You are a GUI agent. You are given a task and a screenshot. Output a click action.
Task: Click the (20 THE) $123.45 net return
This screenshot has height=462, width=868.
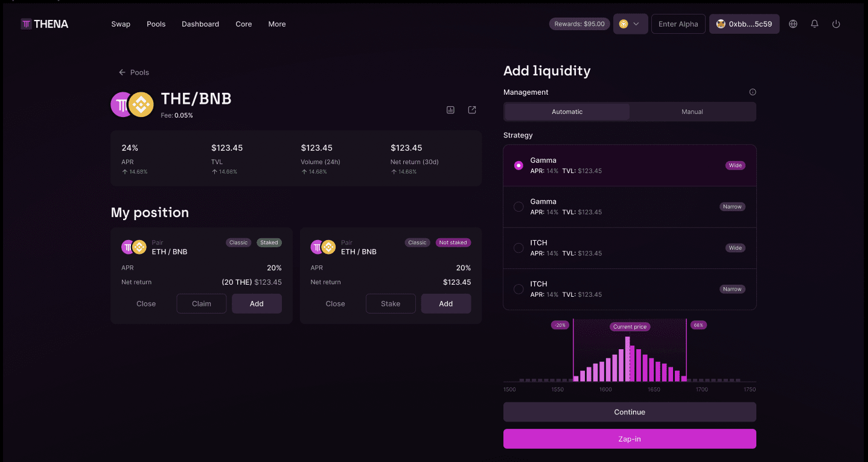pos(252,282)
